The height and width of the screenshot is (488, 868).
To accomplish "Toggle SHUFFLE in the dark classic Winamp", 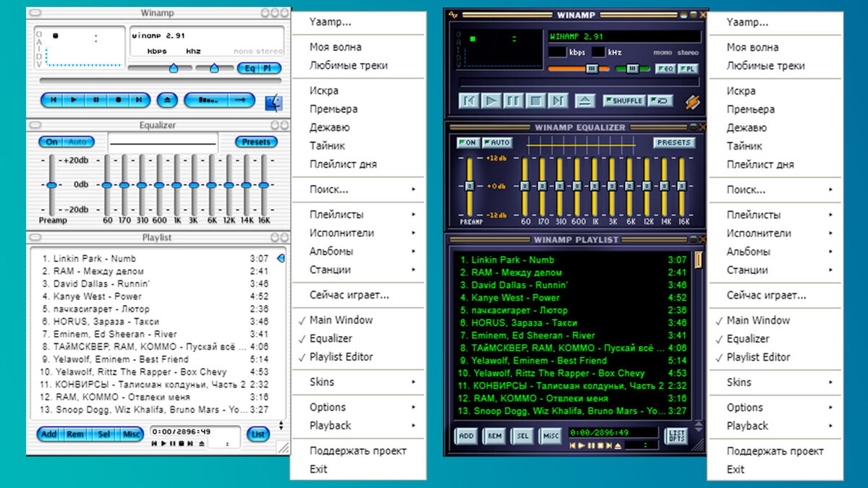I will (624, 100).
